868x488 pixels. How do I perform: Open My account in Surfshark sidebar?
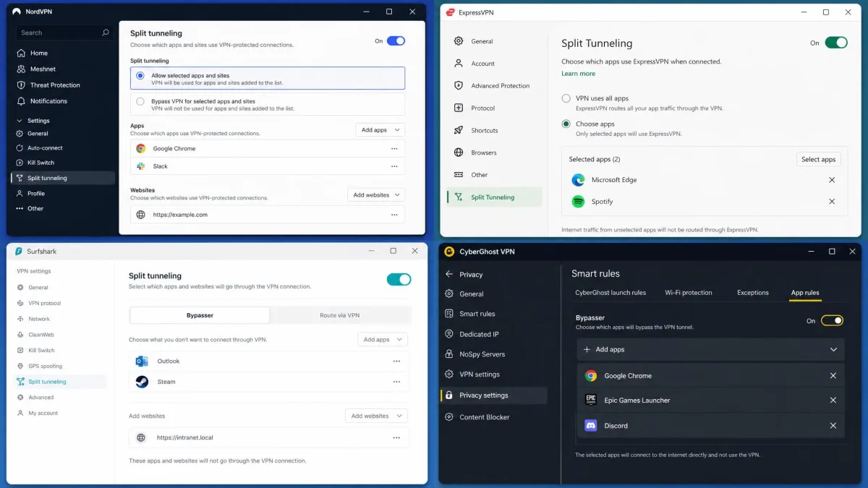click(43, 413)
